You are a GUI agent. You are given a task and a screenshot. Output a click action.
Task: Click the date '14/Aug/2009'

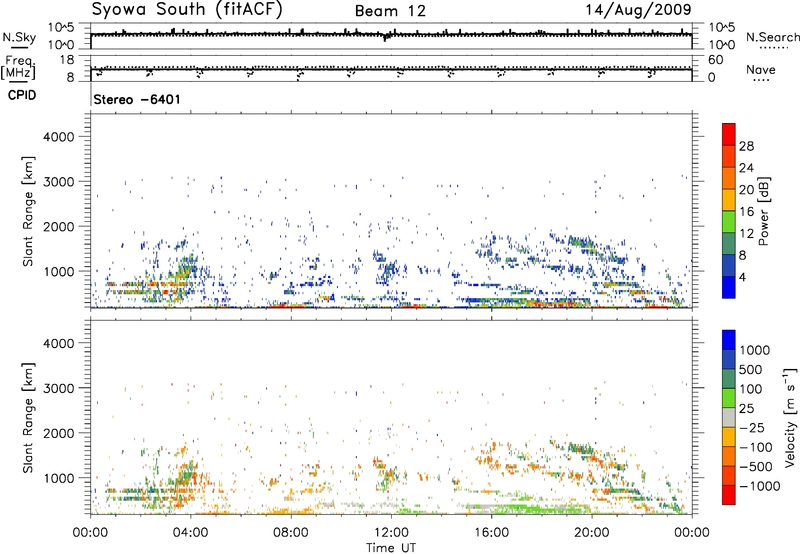[x=638, y=10]
